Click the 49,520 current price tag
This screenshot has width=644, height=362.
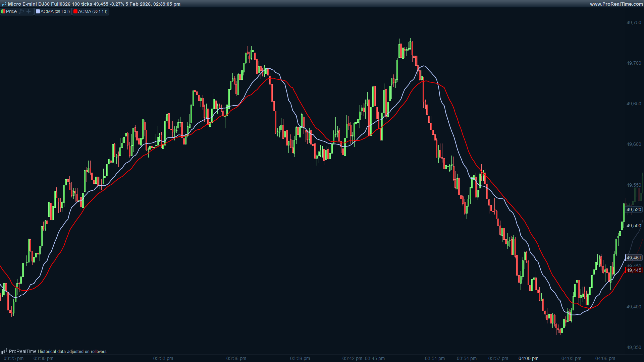(634, 209)
